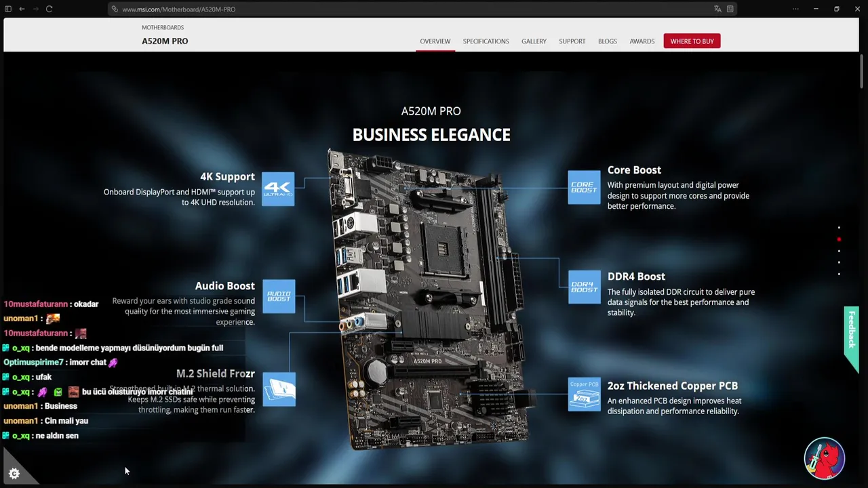Click the BUSINESS ELEGANCE headline
The height and width of the screenshot is (488, 868).
click(431, 135)
